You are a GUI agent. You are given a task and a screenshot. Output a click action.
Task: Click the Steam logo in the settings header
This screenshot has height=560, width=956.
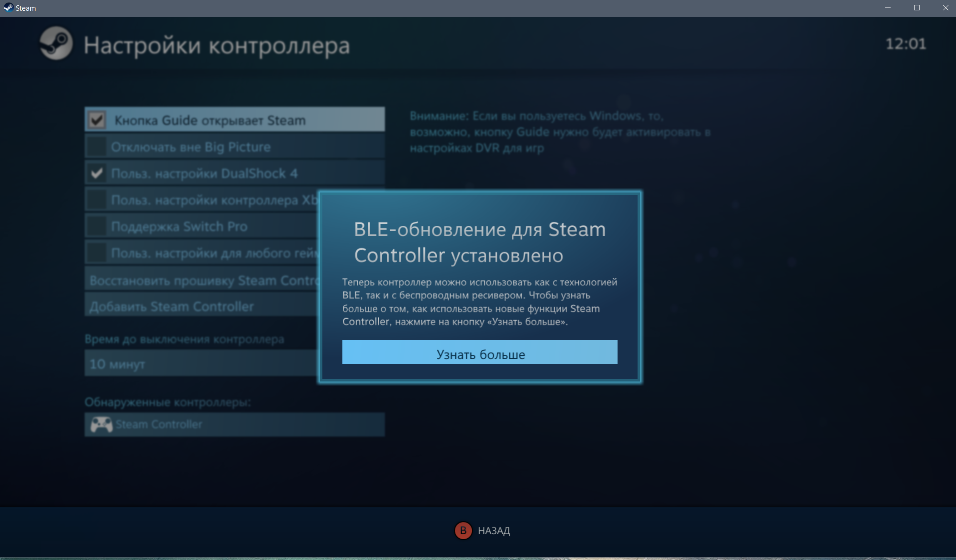pyautogui.click(x=56, y=43)
